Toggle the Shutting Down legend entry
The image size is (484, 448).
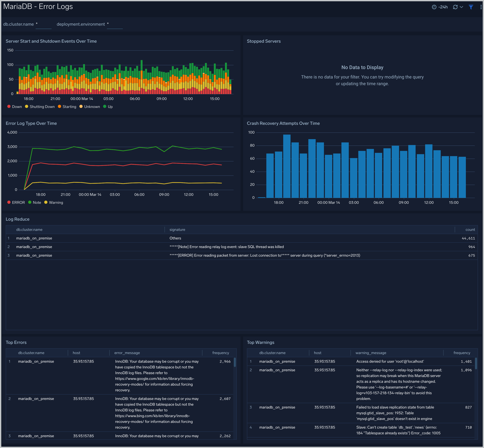pyautogui.click(x=42, y=107)
